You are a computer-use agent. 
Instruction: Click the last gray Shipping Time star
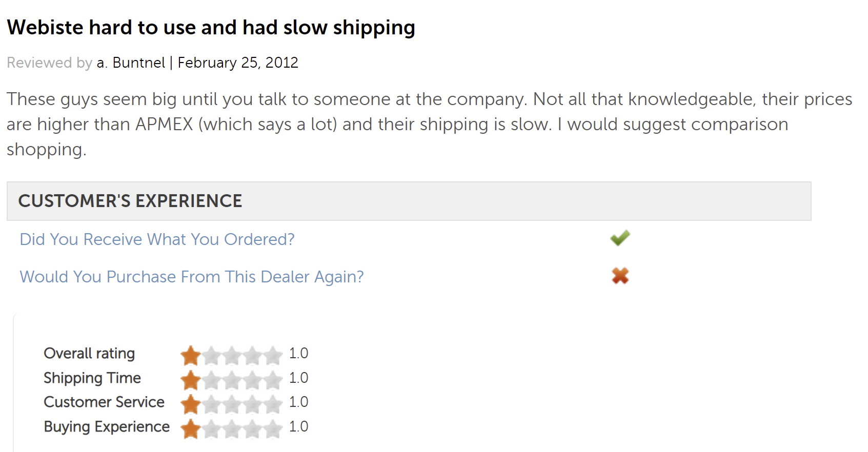(273, 380)
